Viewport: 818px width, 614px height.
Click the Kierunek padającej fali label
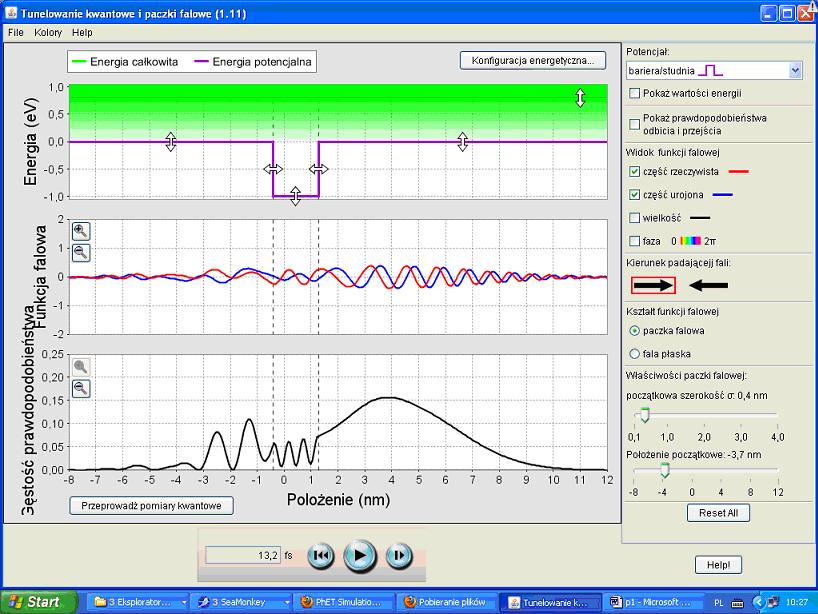[x=678, y=262]
